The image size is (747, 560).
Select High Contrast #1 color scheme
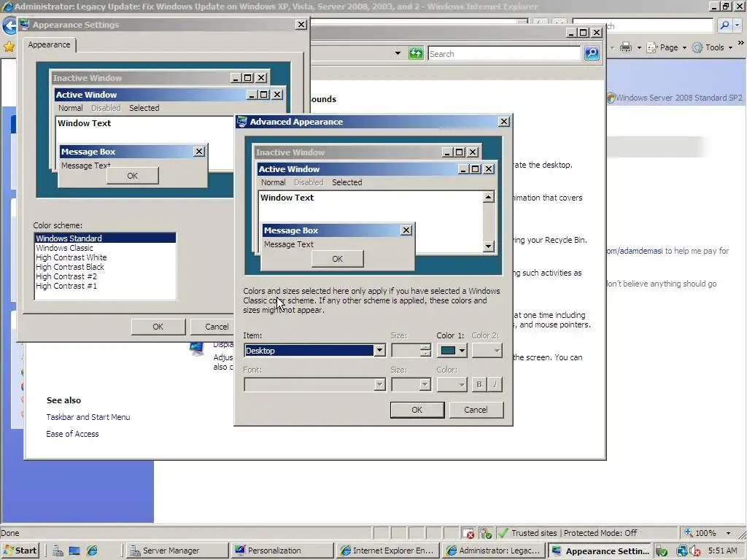[x=105, y=286]
